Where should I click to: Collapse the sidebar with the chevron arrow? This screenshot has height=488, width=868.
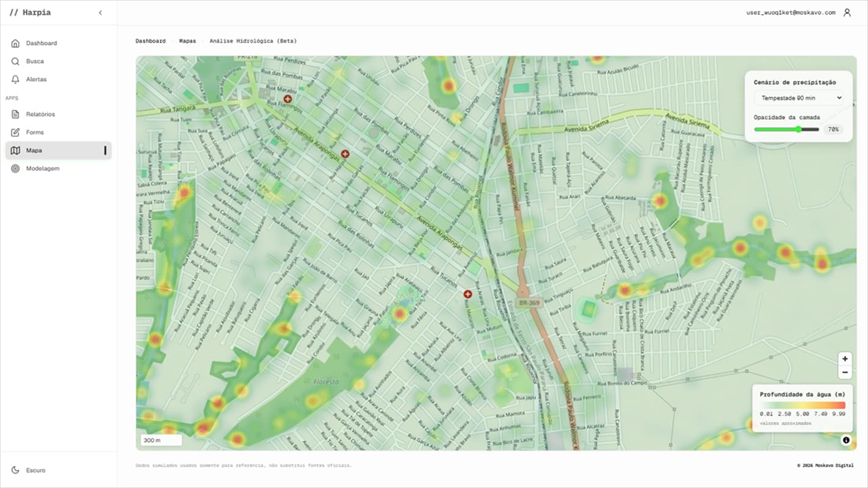click(100, 13)
